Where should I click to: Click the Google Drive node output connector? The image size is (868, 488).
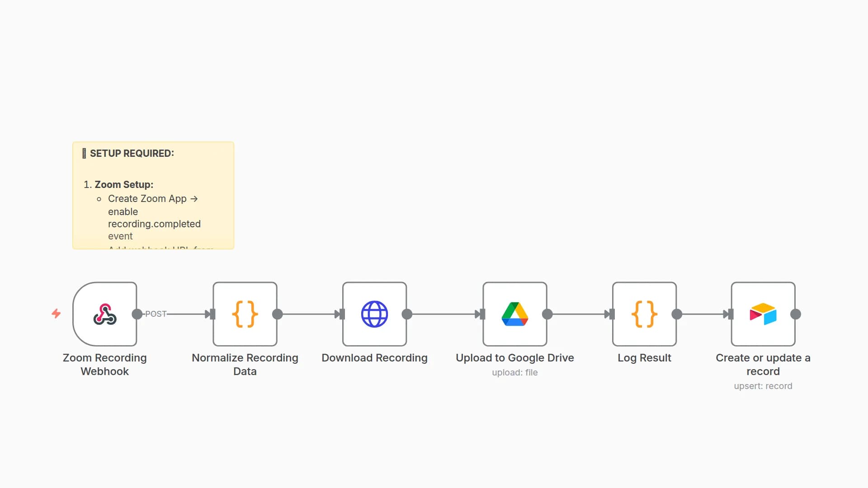click(547, 314)
